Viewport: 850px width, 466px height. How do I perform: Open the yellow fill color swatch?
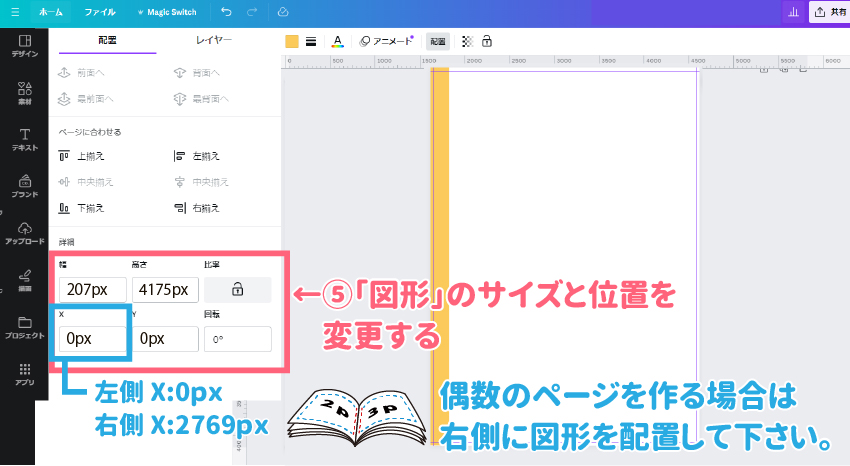point(292,42)
